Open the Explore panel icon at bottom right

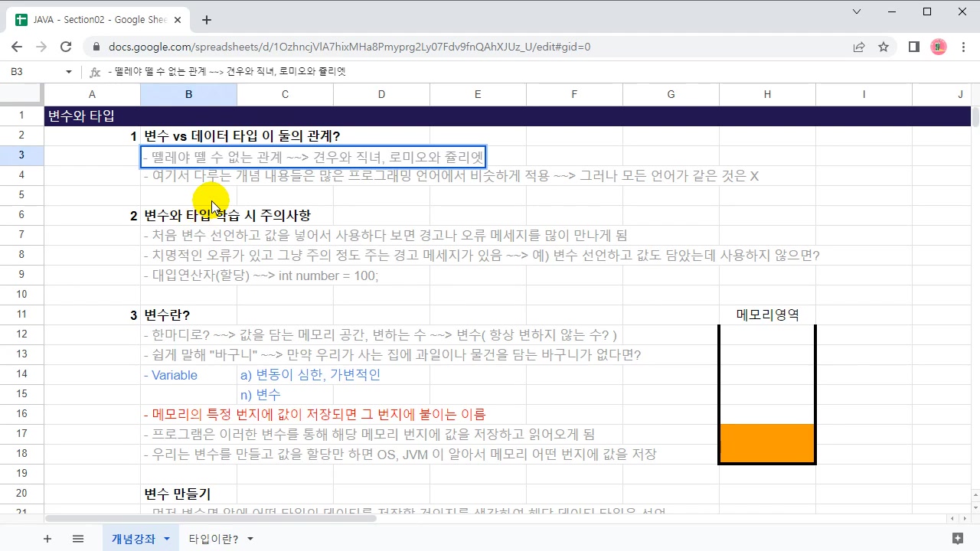click(x=958, y=538)
